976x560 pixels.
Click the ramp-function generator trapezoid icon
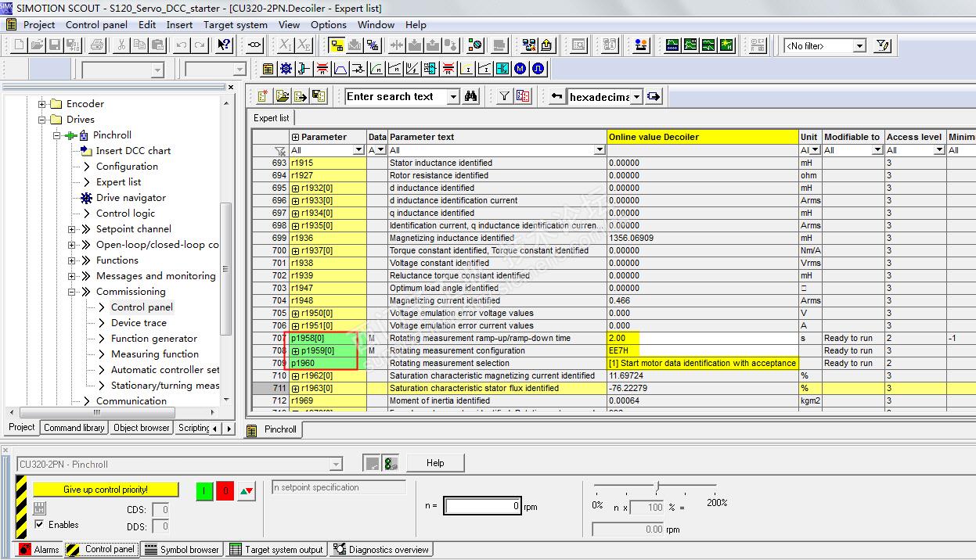[340, 69]
